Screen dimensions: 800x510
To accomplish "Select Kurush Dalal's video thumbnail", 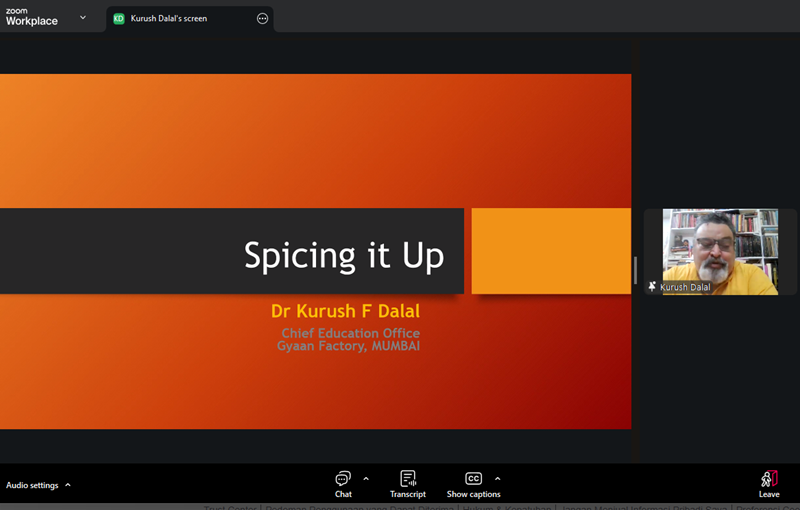I will tap(720, 252).
